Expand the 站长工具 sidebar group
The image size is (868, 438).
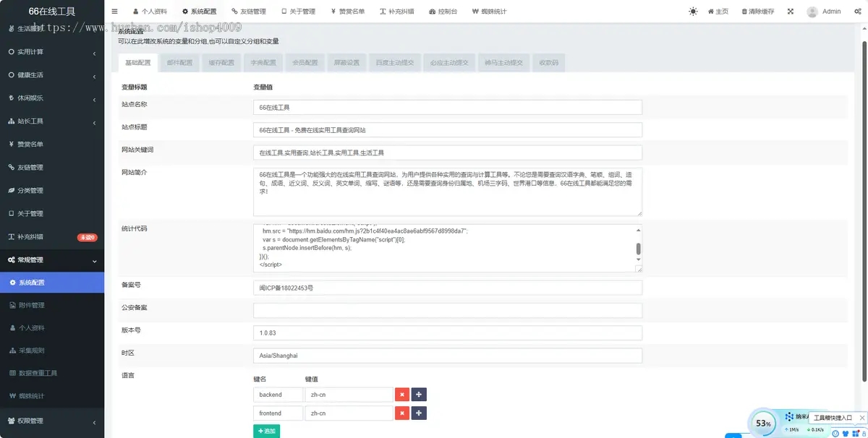pyautogui.click(x=52, y=121)
